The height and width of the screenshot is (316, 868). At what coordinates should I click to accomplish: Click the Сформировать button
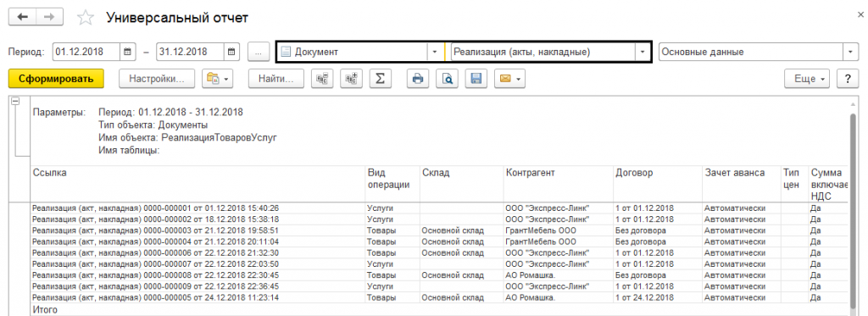[56, 79]
